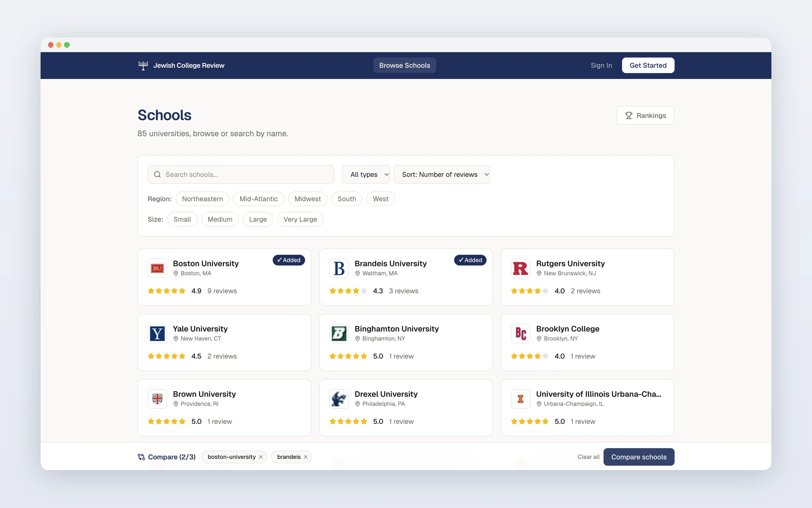Toggle the Very Large size filter
Viewport: 812px width, 508px height.
coord(300,219)
